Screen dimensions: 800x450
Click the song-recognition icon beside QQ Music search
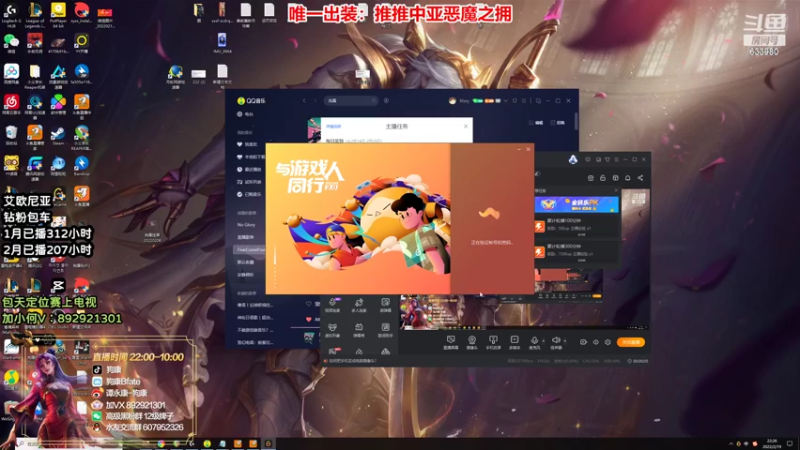pyautogui.click(x=386, y=101)
